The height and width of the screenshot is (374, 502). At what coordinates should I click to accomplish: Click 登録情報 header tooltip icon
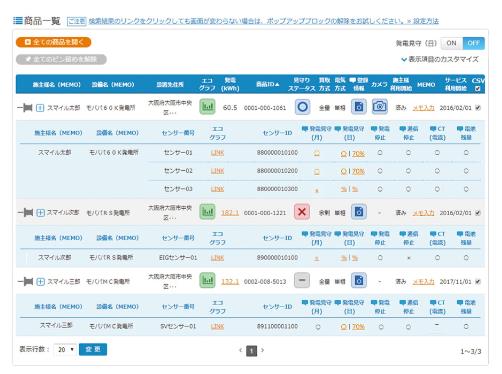(x=352, y=80)
